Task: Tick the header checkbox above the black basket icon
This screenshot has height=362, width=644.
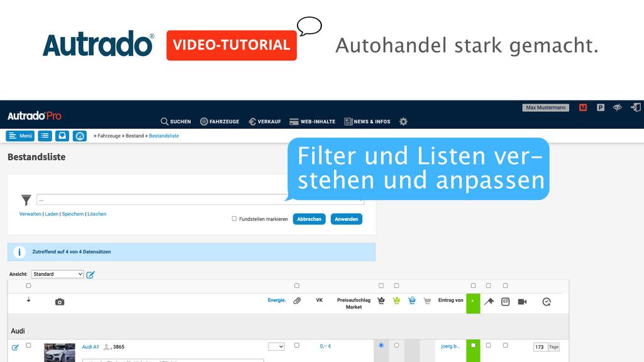Action: [381, 286]
